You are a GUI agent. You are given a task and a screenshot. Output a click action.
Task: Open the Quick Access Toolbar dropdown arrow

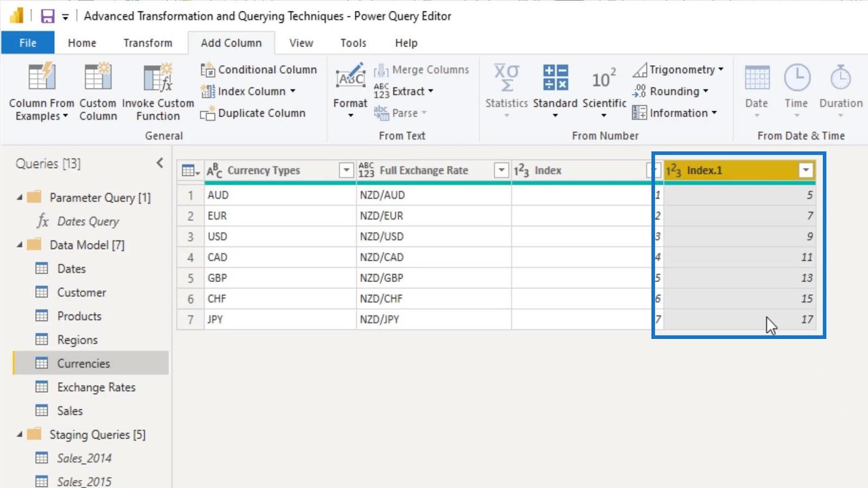65,17
